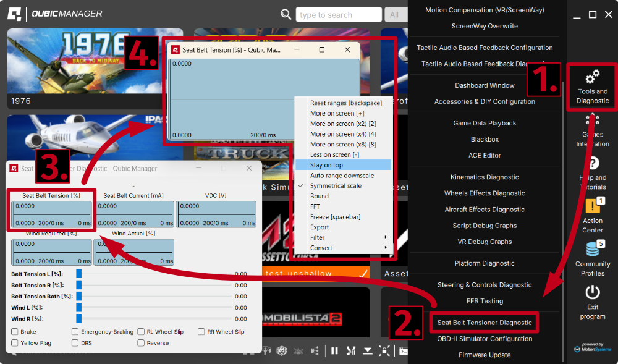This screenshot has width=618, height=364.
Task: Click the Exit program power icon
Action: point(592,292)
